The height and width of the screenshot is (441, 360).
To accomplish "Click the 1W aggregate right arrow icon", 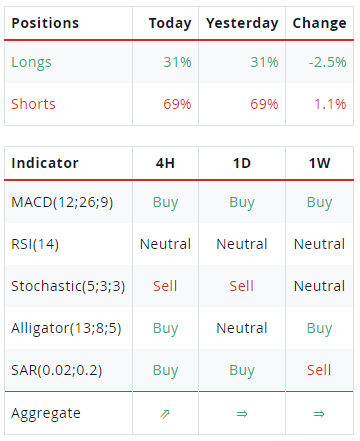I will pos(319,414).
